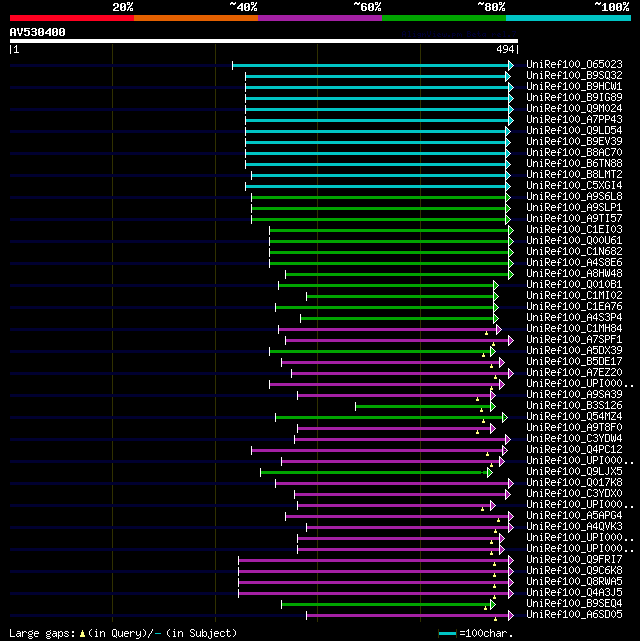Viewport: 640px width, 641px height.
Task: Select hit label UniRef100_Q54MZ4
Action: tap(574, 417)
